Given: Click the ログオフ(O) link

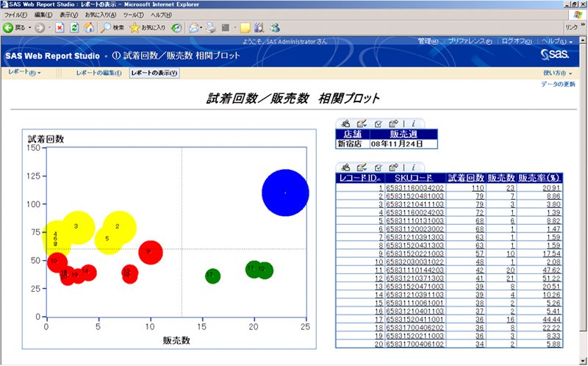Looking at the screenshot, I should [517, 41].
